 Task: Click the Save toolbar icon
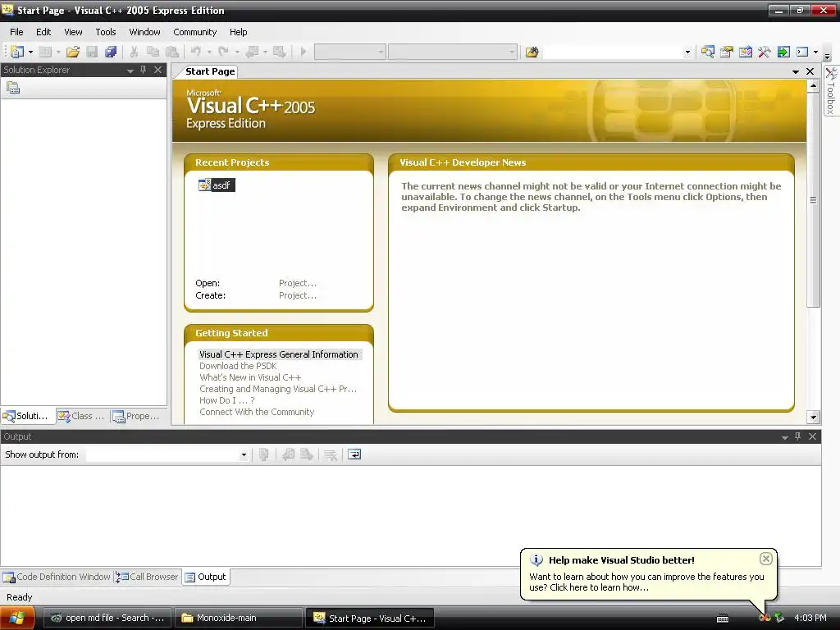(92, 52)
